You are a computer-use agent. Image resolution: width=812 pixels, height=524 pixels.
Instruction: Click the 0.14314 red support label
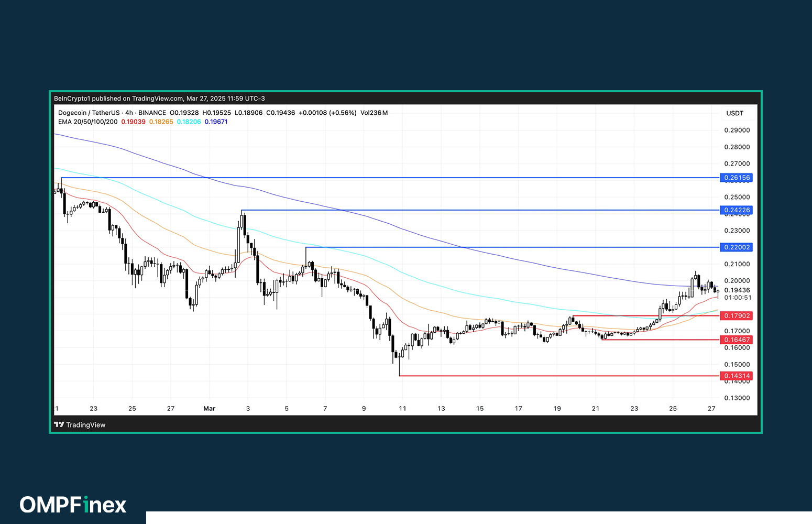(736, 376)
